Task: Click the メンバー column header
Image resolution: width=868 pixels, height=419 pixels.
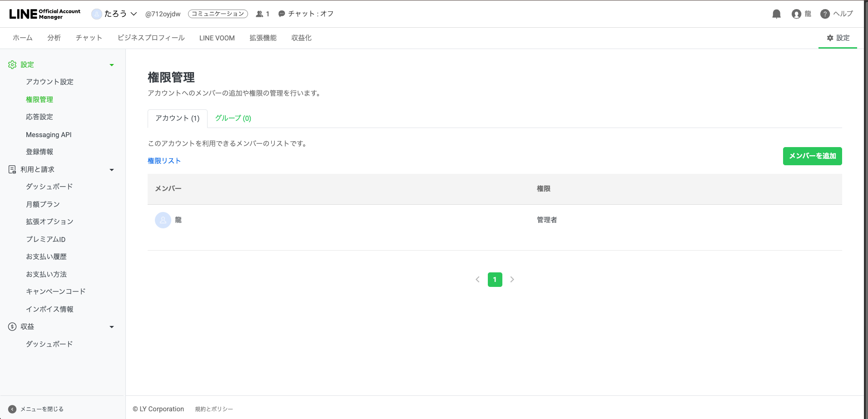Action: click(x=168, y=189)
